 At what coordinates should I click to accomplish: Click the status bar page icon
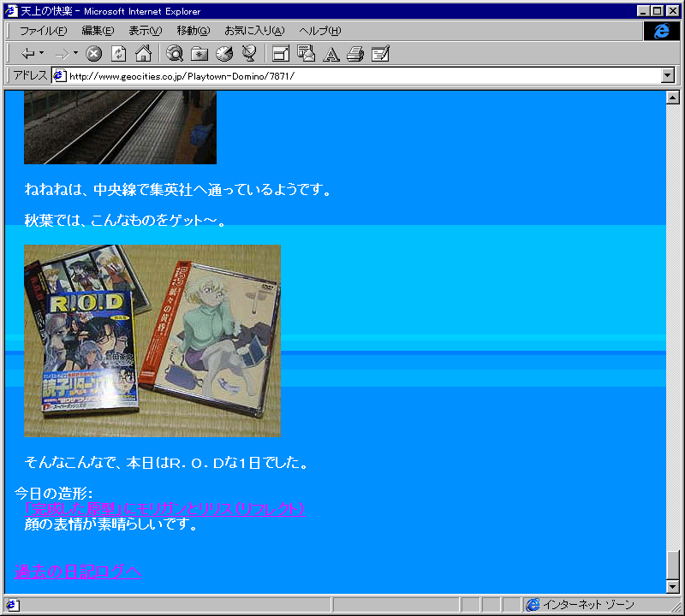pyautogui.click(x=12, y=605)
